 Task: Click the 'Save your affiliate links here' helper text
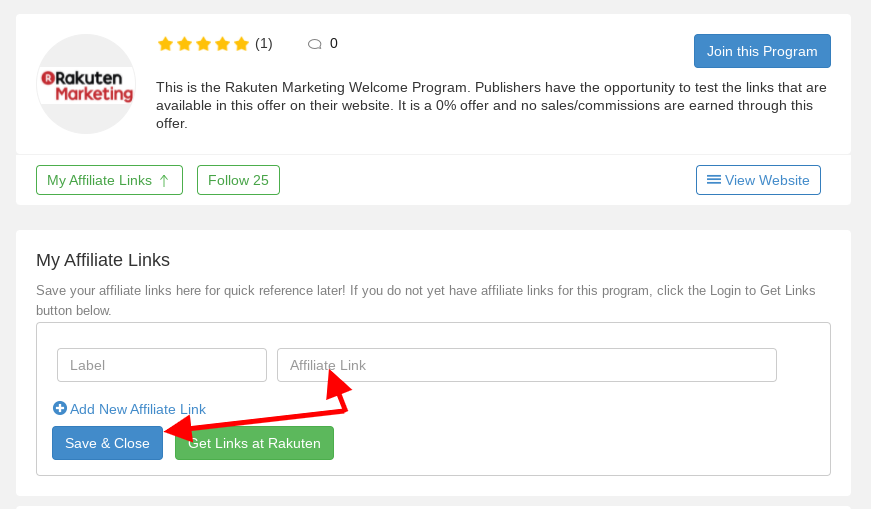pyautogui.click(x=426, y=300)
